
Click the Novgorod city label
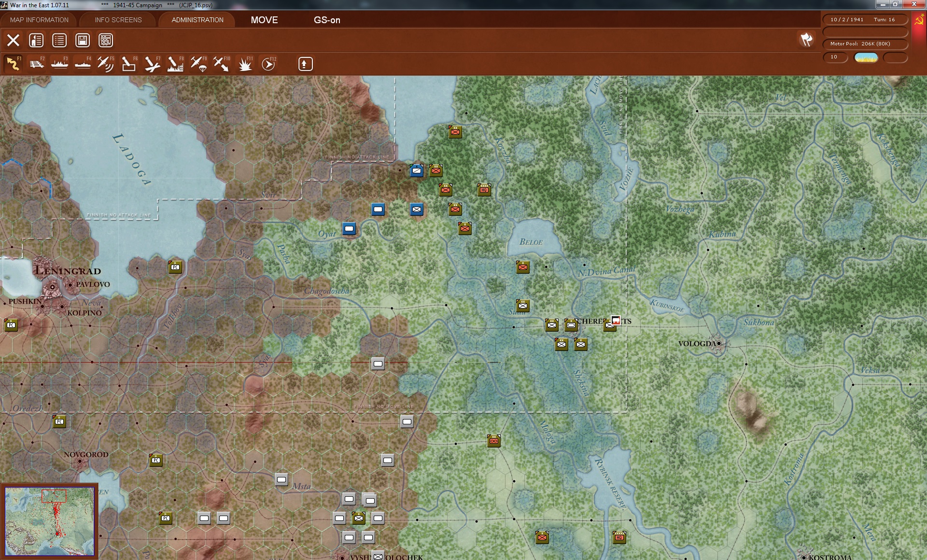click(x=86, y=454)
